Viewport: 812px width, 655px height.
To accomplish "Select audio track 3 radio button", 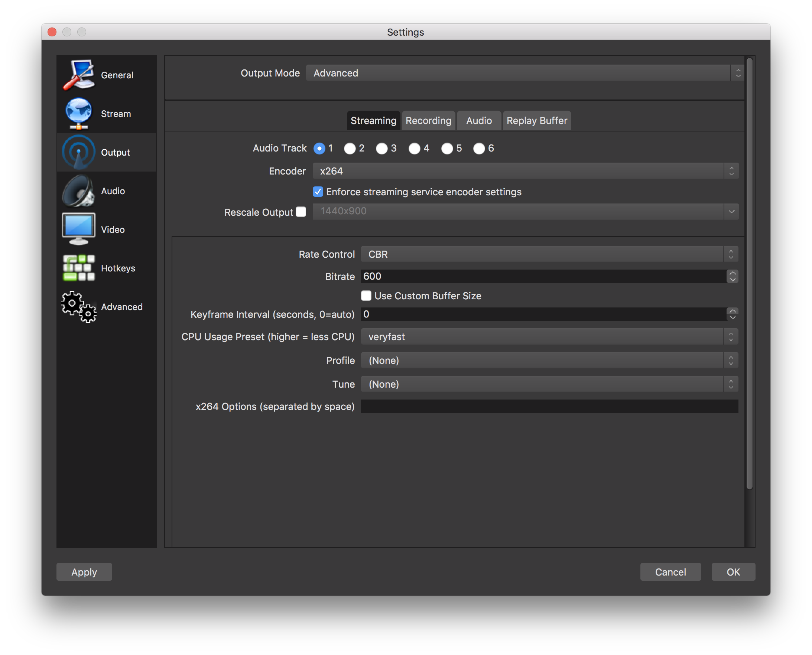I will click(x=381, y=148).
